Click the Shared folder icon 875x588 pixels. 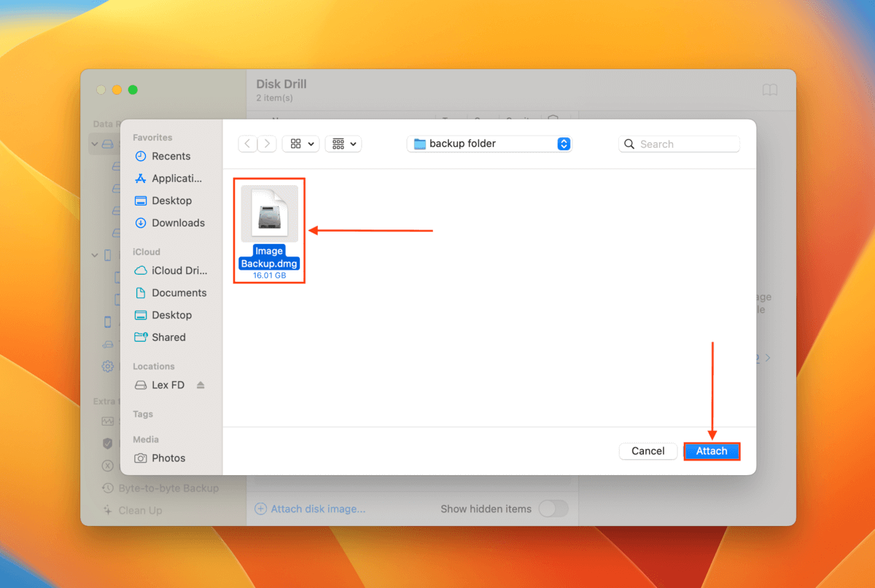pyautogui.click(x=141, y=337)
